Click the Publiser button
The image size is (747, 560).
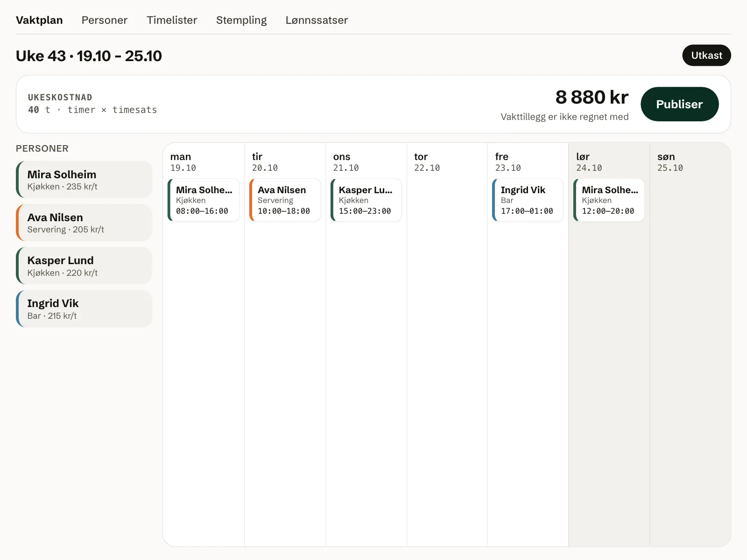coord(679,104)
